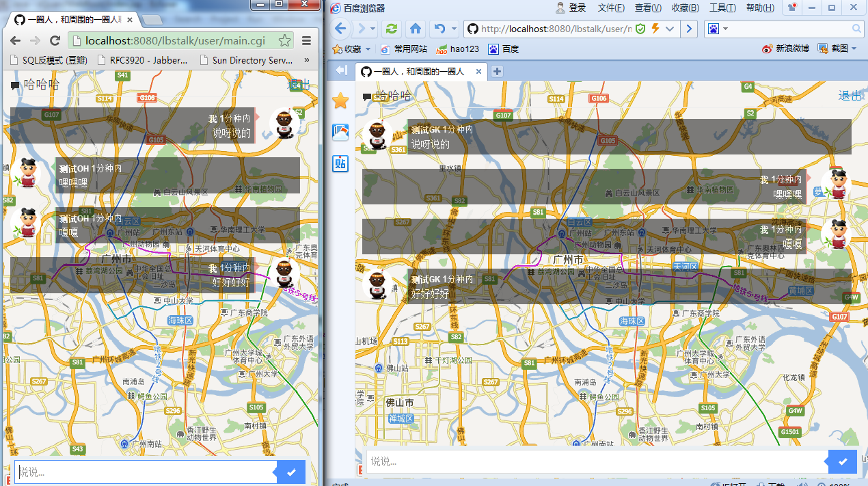Click 退出 logout link in Chrome window
868x486 pixels.
299,85
